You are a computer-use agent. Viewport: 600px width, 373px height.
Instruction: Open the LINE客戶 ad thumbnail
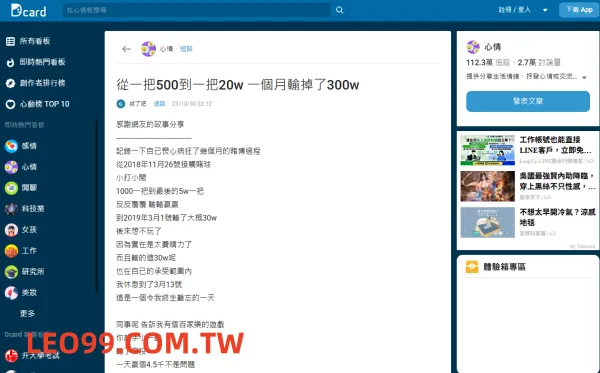[x=488, y=150]
